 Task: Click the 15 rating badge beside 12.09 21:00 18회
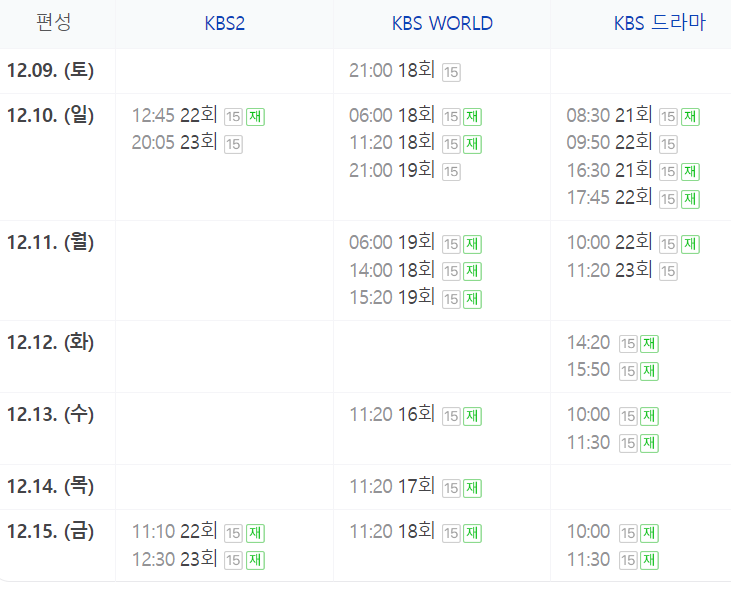(451, 72)
